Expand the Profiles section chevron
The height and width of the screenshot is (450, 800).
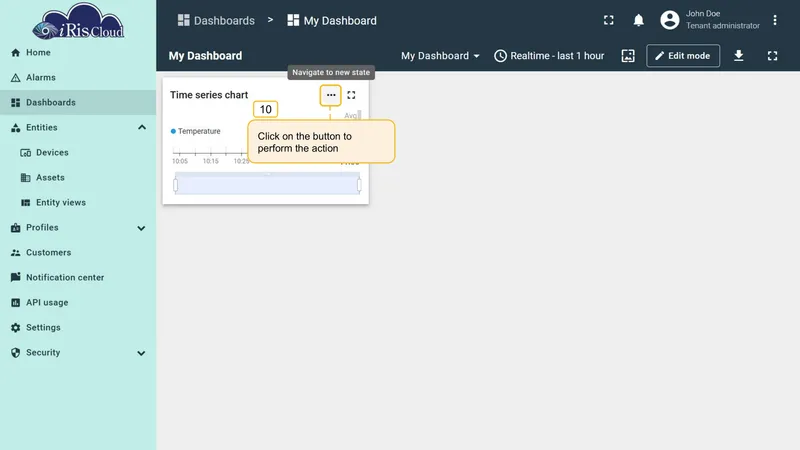coord(141,228)
